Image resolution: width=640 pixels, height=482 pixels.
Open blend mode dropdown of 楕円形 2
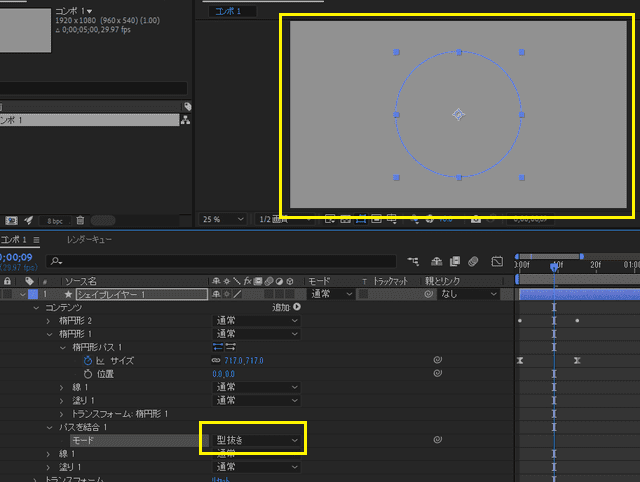(x=256, y=321)
